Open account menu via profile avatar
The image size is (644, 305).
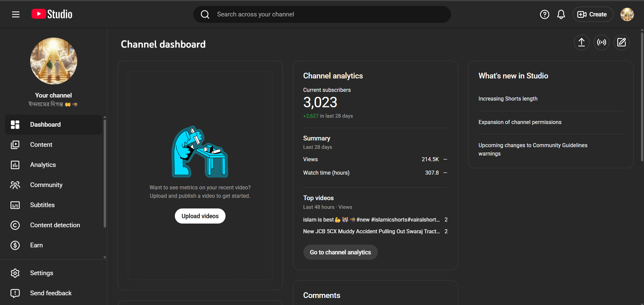point(627,14)
